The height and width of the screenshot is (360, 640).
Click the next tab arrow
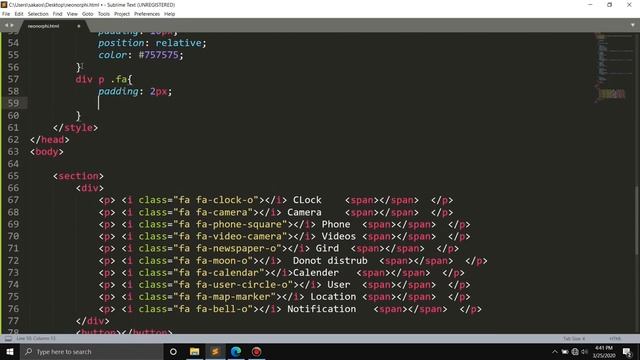[12, 25]
